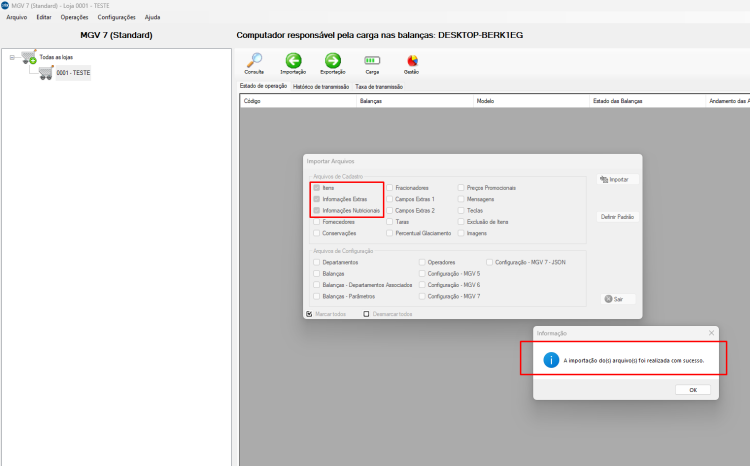
Task: Toggle the Informações Nutricionais checkbox
Action: pos(317,211)
